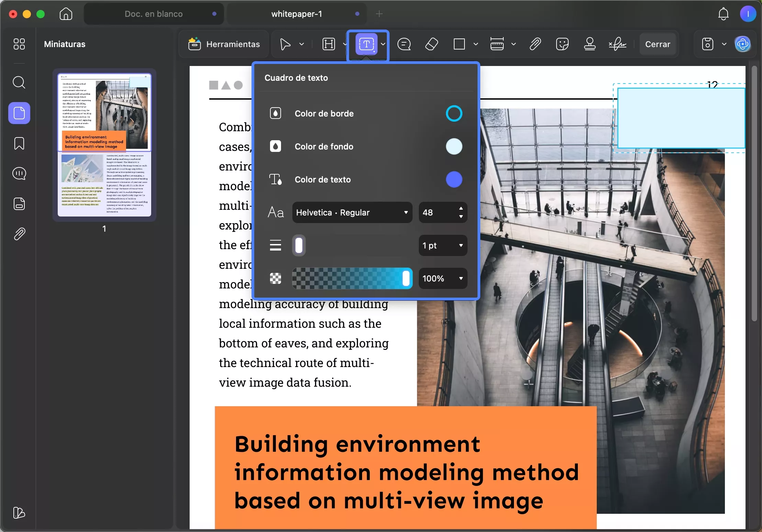Select the signature tool
762x532 pixels.
pyautogui.click(x=617, y=44)
